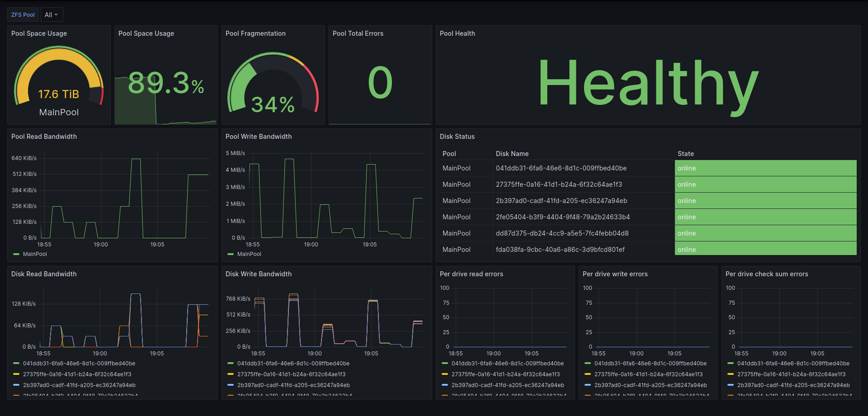Screen dimensions: 868x416
Task: Open the Pool Total Errors panel title menu
Action: pyautogui.click(x=358, y=33)
